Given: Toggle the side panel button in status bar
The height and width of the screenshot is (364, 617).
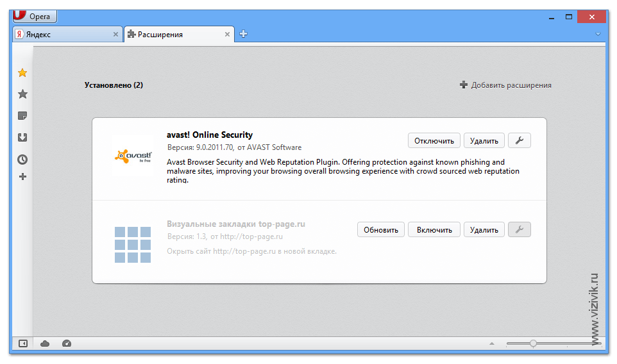Looking at the screenshot, I should coord(23,343).
